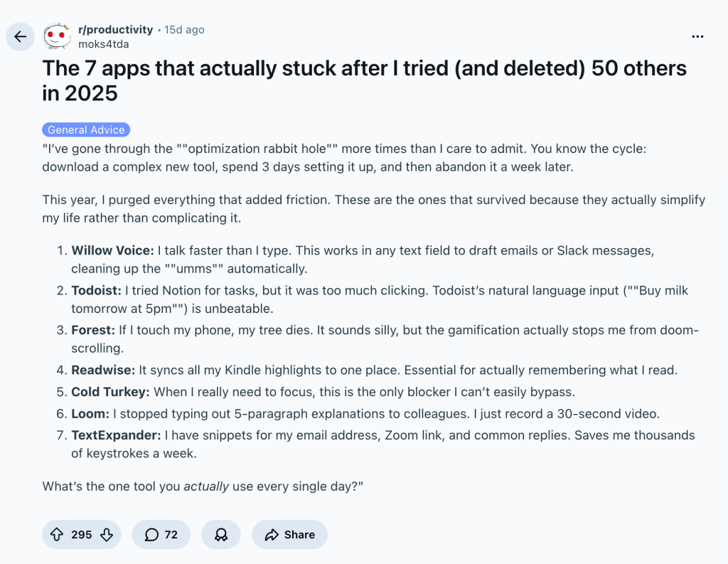Click the 295 vote count
Image resolution: width=728 pixels, height=564 pixels.
tap(80, 534)
